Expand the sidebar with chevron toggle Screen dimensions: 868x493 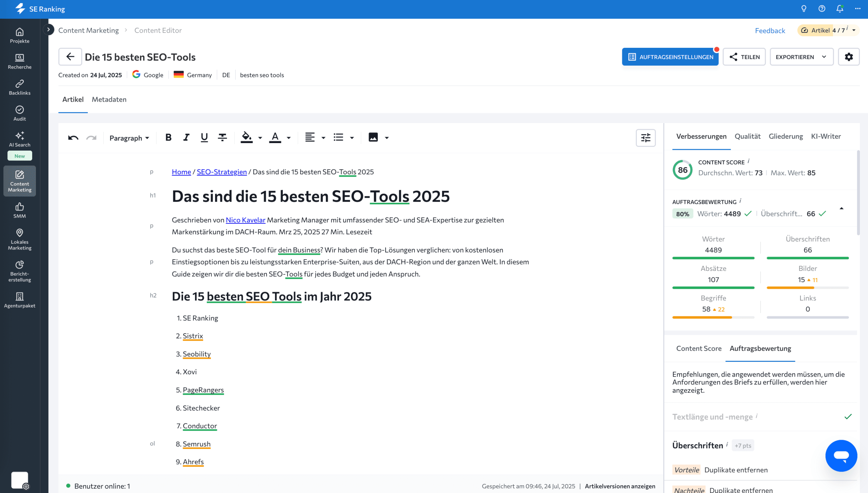pyautogui.click(x=48, y=29)
